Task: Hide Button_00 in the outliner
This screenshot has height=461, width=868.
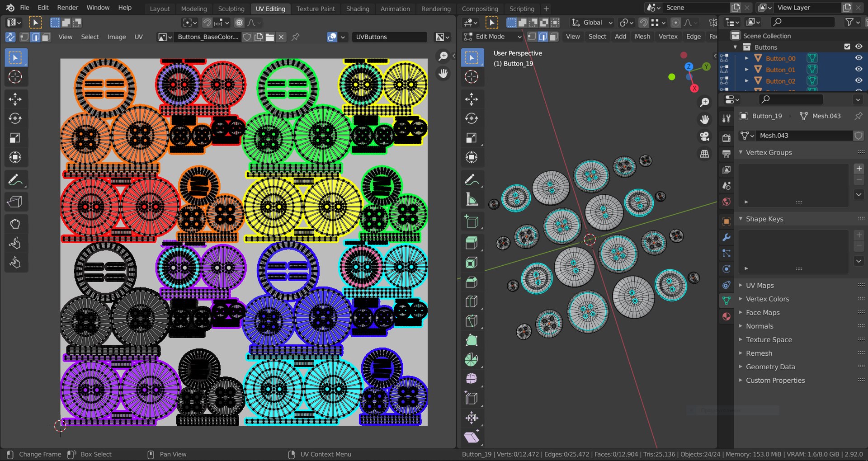Action: tap(859, 58)
